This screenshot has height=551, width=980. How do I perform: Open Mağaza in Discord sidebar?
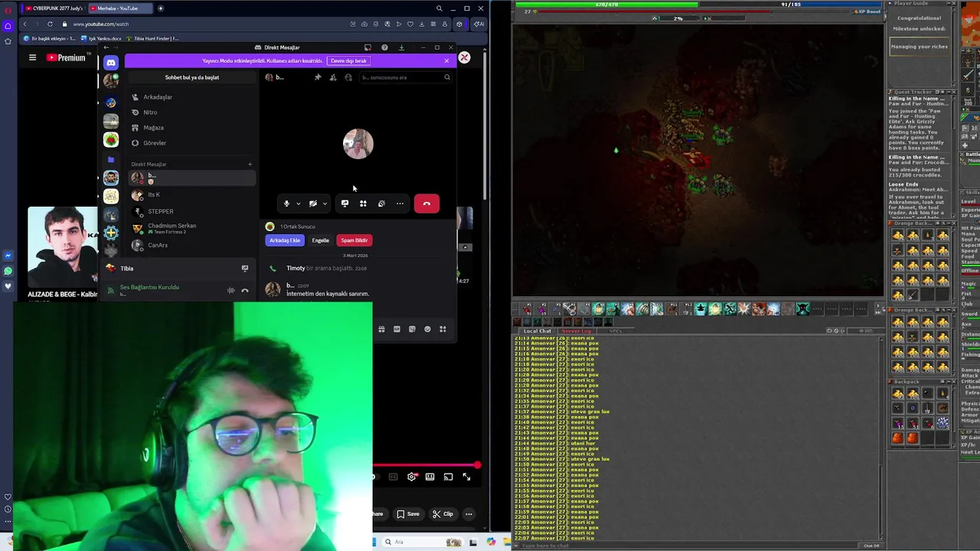coord(191,128)
